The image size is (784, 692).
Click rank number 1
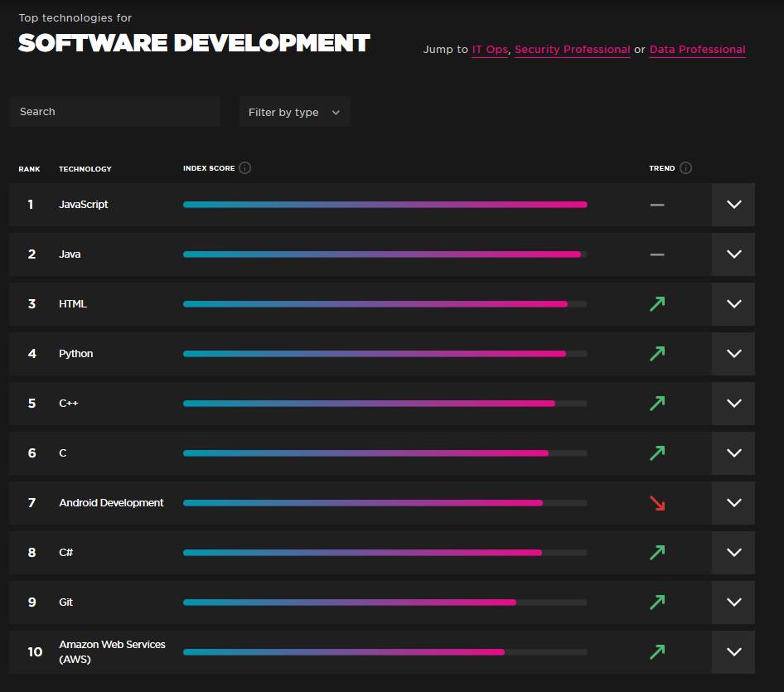[31, 205]
